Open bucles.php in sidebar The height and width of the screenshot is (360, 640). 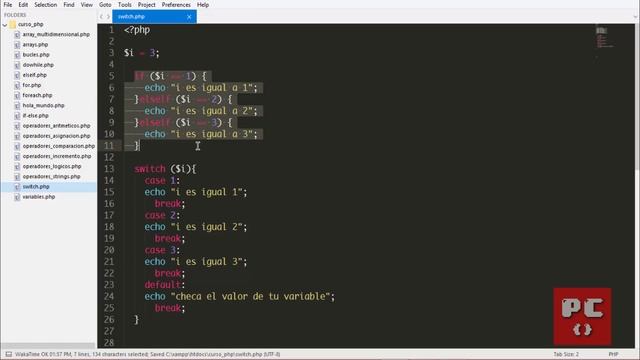[36, 55]
